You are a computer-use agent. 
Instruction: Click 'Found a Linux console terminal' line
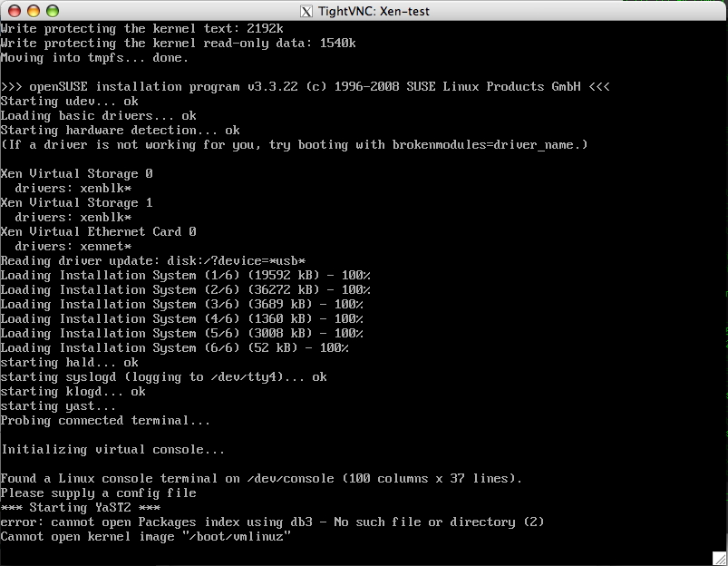pos(261,479)
